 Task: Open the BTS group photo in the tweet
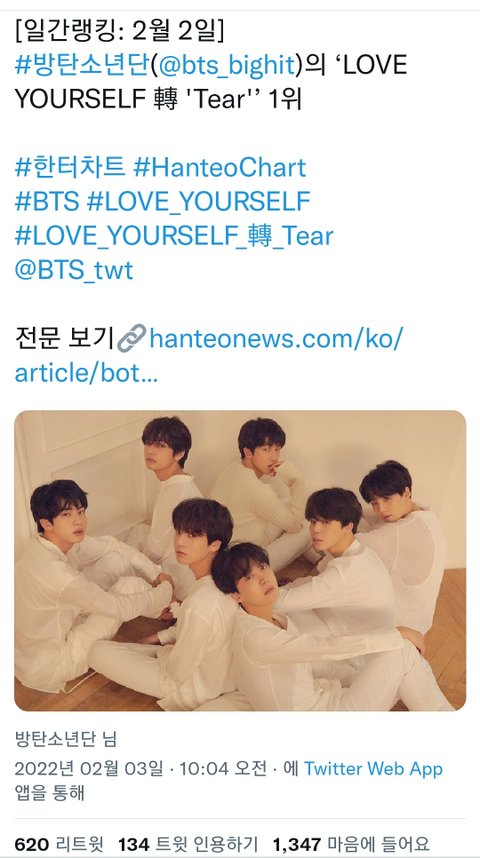240,561
